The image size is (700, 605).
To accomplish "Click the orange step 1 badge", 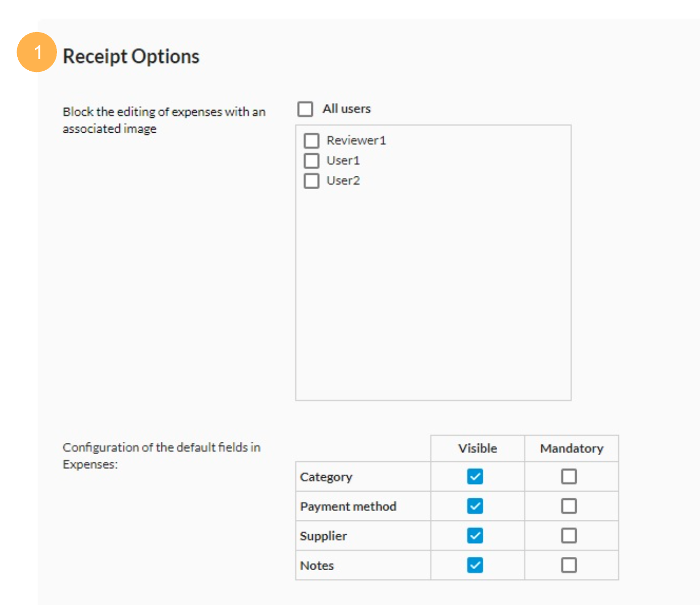I will click(x=37, y=53).
